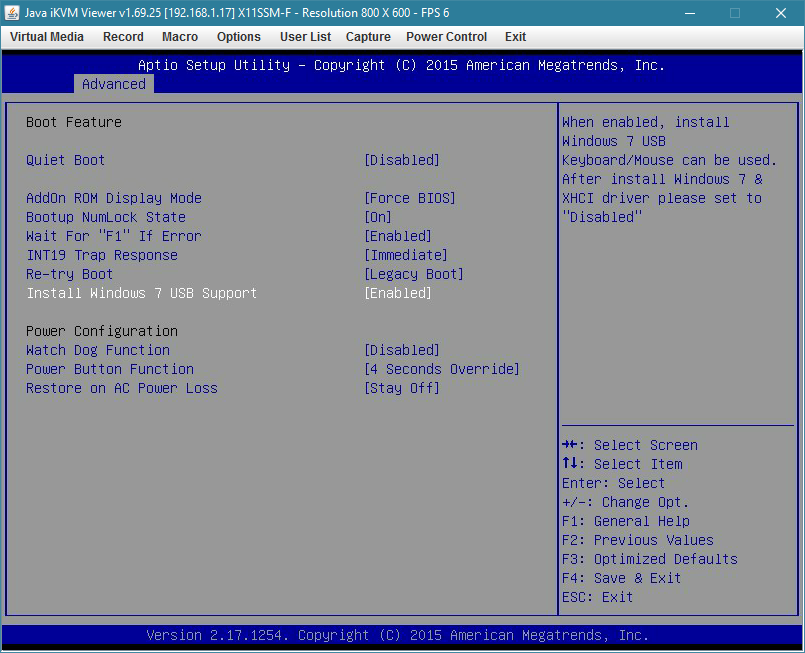Click the Power Configuration heading
This screenshot has height=653, width=805.
click(102, 331)
